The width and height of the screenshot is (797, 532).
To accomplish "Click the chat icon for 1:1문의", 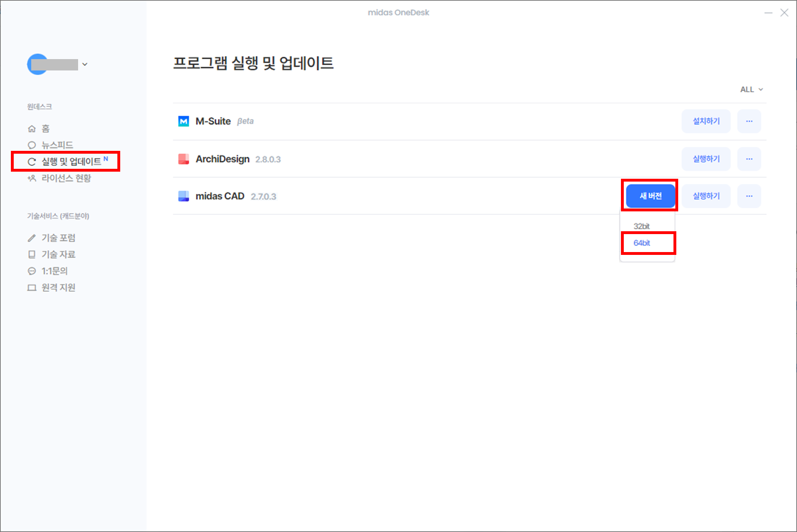I will point(32,271).
